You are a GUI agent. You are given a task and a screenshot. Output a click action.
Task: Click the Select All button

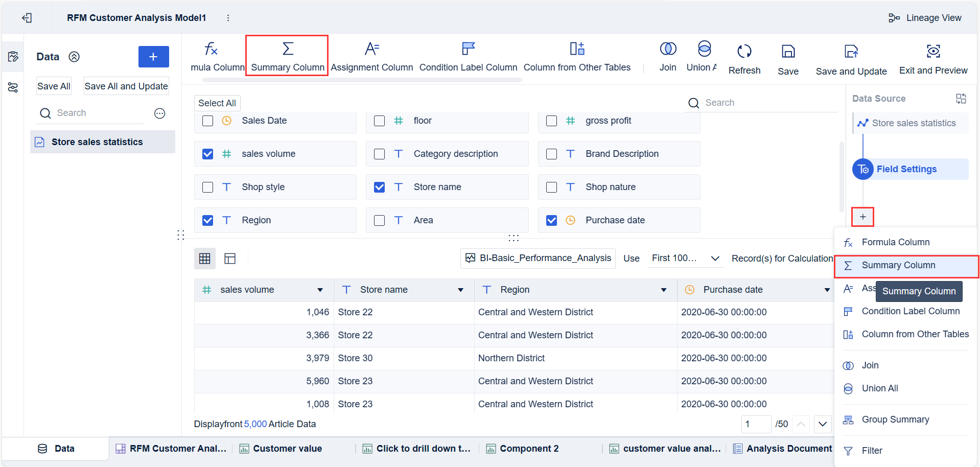click(x=217, y=103)
